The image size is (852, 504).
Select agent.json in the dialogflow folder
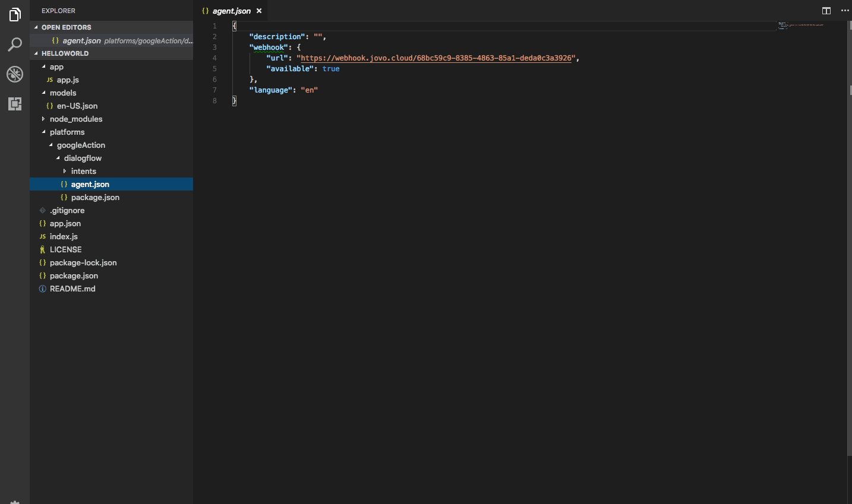pyautogui.click(x=111, y=184)
